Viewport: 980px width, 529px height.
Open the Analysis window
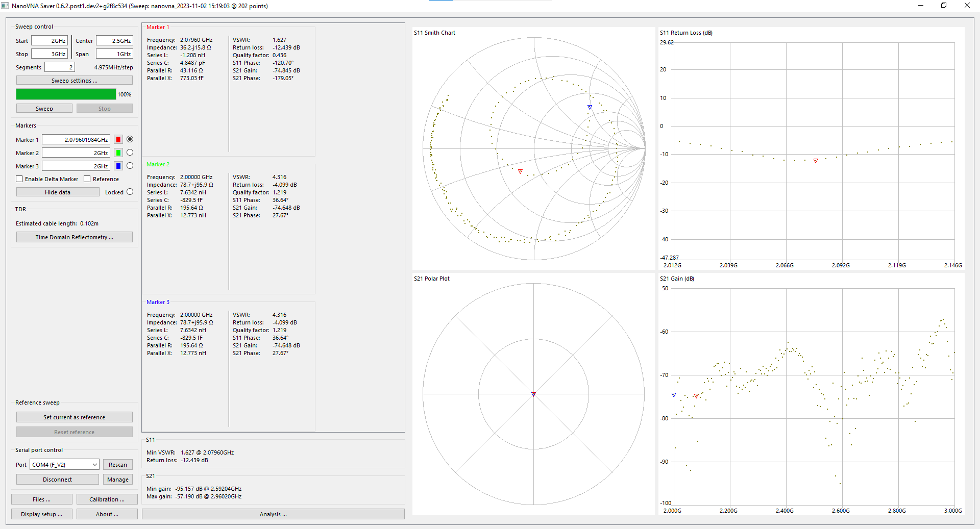[x=273, y=514]
